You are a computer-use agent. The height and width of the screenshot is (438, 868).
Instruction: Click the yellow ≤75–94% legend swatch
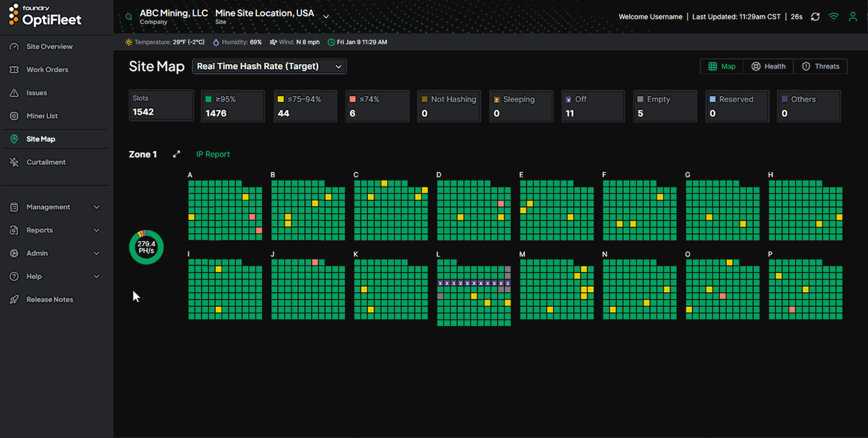[x=280, y=99]
